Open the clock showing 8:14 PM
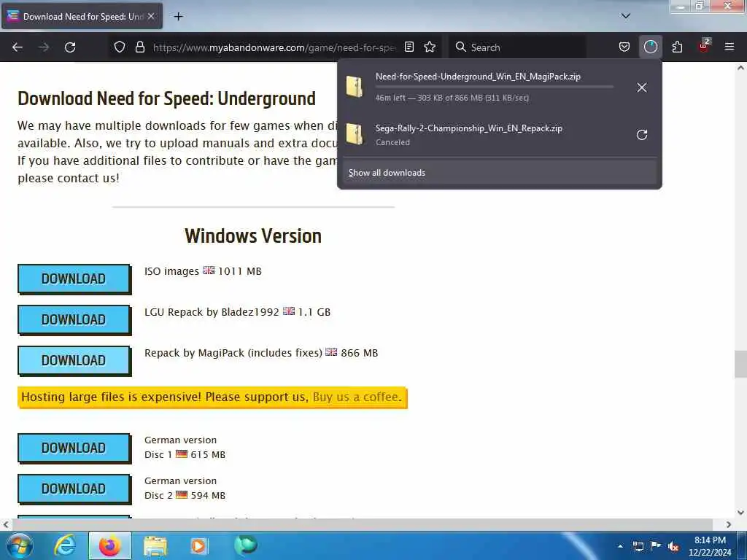 tap(709, 546)
